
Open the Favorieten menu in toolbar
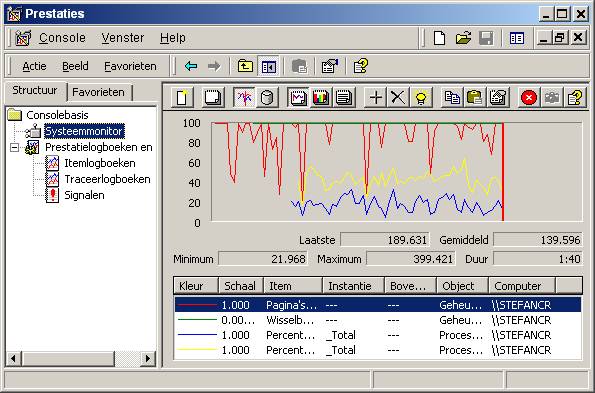coord(130,66)
